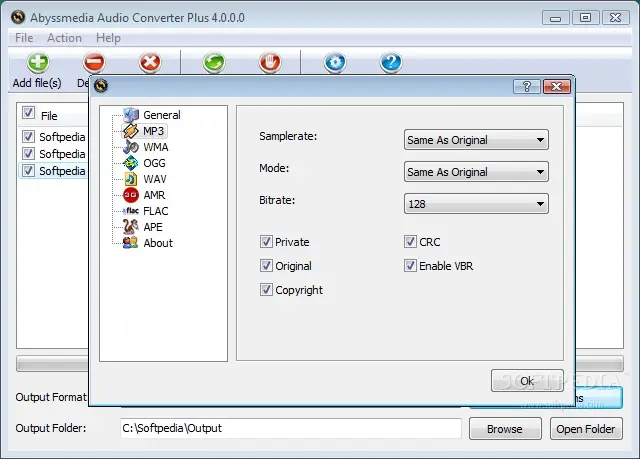640x459 pixels.
Task: Click the Open Folder button
Action: click(x=586, y=428)
